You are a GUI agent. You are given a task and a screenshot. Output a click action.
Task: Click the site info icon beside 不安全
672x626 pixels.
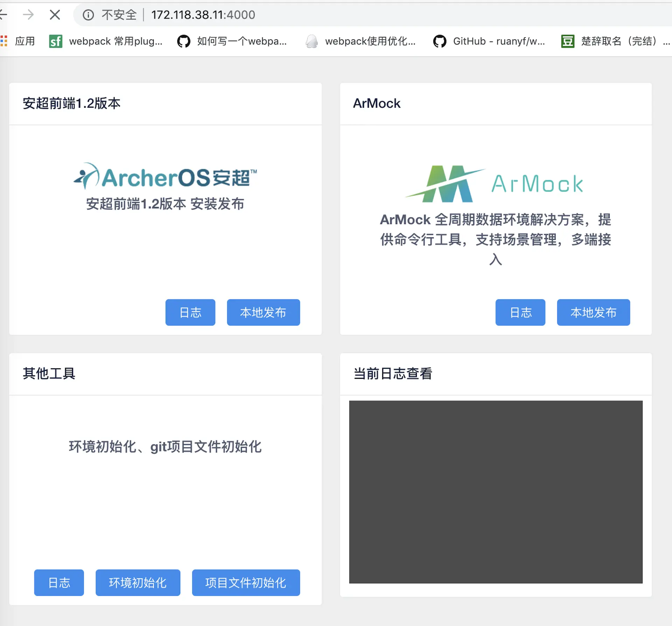88,15
